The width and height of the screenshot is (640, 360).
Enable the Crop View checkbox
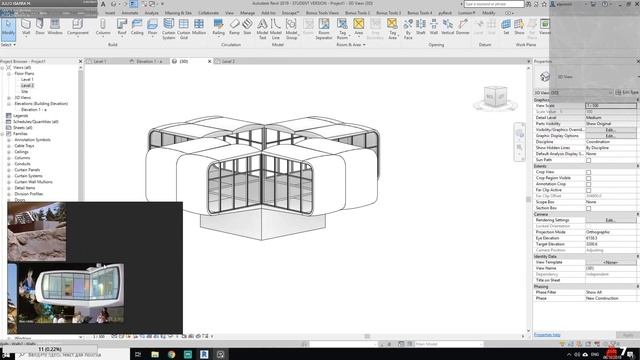[588, 172]
